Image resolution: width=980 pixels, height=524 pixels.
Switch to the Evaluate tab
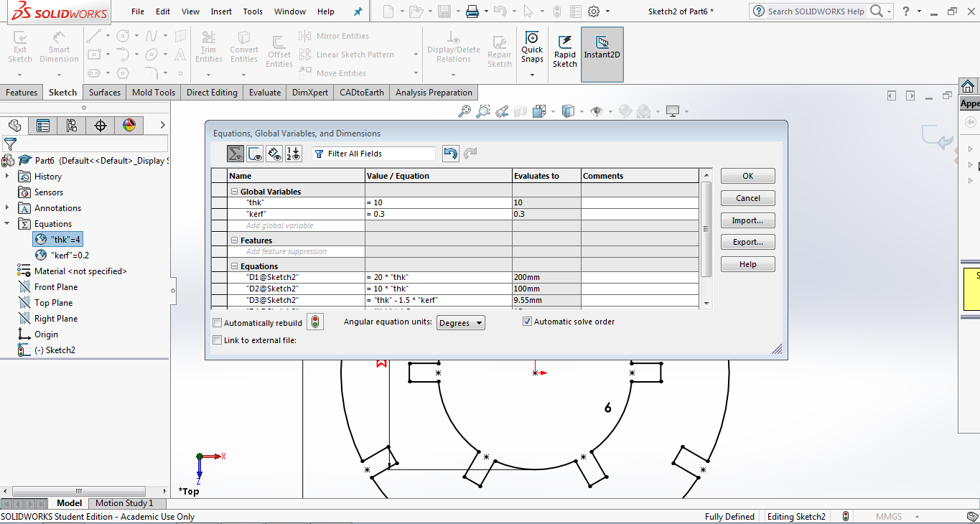(265, 93)
